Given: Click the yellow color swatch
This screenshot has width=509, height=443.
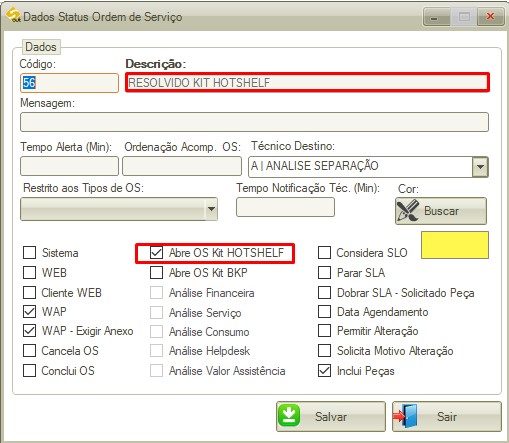Looking at the screenshot, I should [455, 245].
